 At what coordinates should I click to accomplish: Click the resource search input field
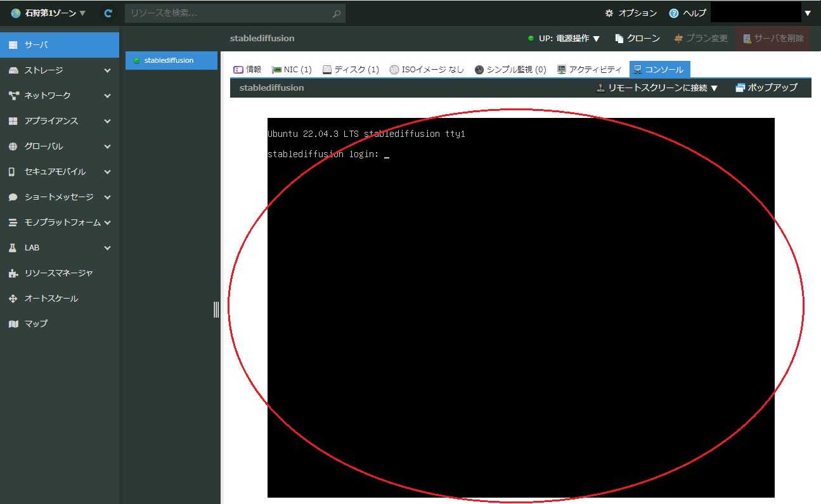[228, 13]
